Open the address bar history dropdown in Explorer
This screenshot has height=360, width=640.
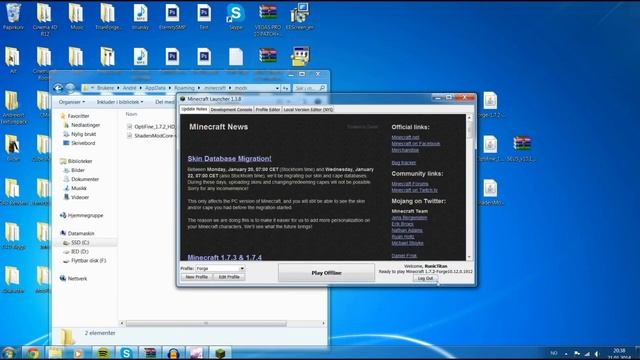(277, 88)
